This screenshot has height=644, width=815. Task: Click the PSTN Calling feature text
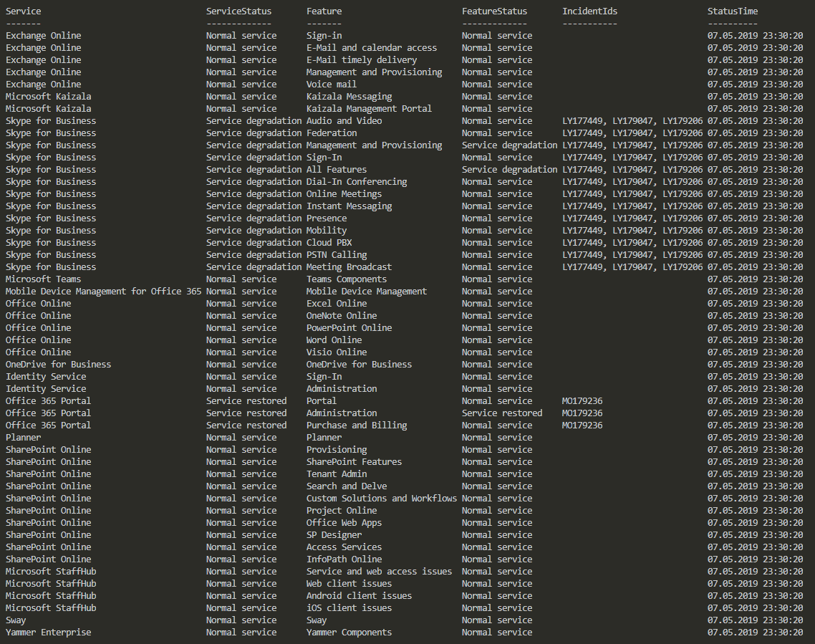click(x=336, y=255)
